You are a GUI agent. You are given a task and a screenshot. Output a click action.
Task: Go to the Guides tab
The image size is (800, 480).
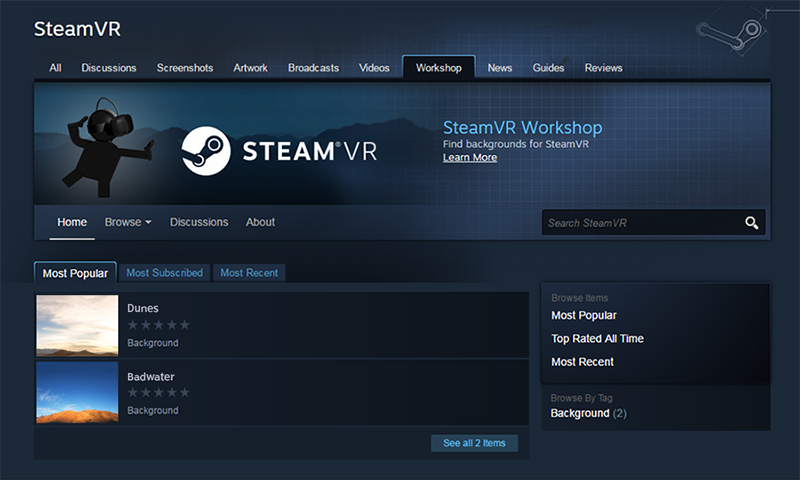(548, 68)
